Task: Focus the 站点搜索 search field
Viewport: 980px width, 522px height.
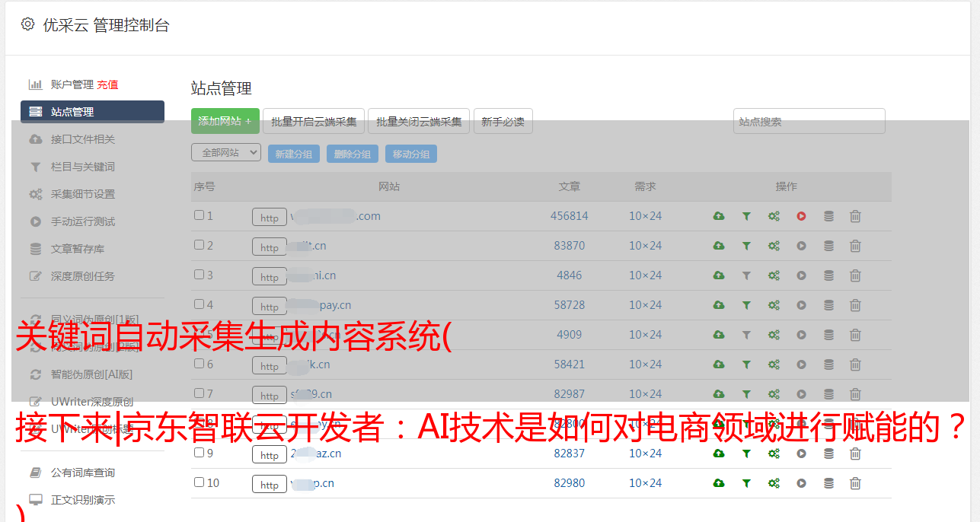Action: [809, 121]
